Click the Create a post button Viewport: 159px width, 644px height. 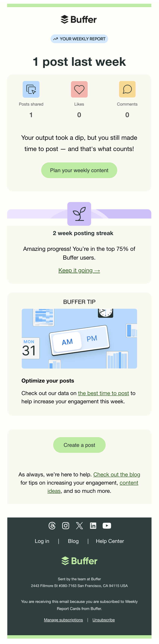79,445
